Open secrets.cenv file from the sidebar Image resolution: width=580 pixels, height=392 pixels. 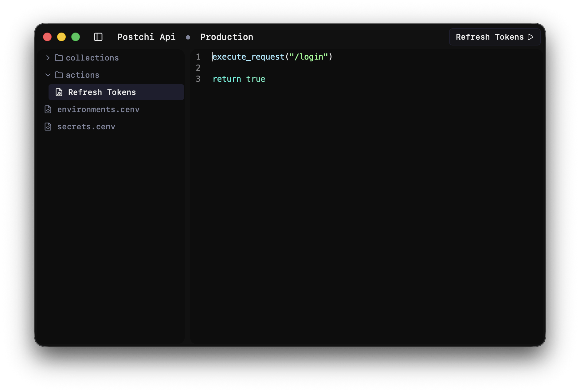click(x=86, y=127)
